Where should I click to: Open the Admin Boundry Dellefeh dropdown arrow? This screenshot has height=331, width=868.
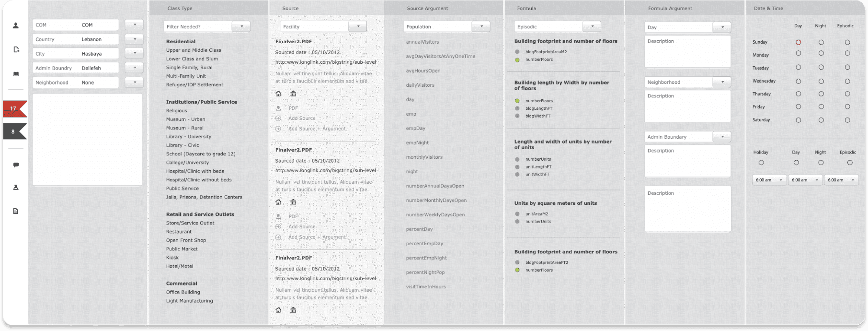click(x=135, y=68)
